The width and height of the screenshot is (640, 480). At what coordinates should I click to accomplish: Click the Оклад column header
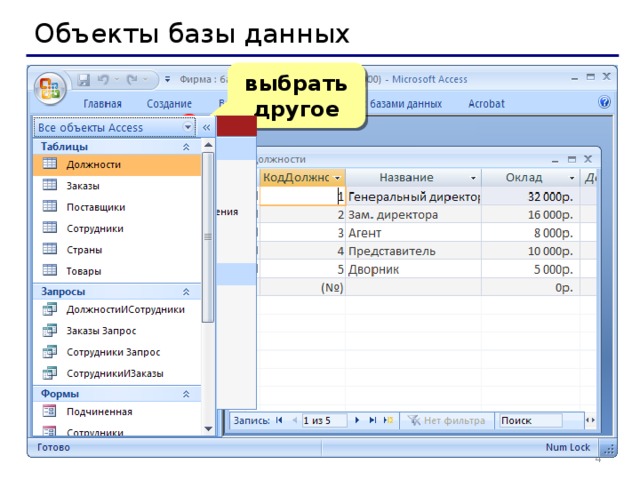click(x=531, y=178)
